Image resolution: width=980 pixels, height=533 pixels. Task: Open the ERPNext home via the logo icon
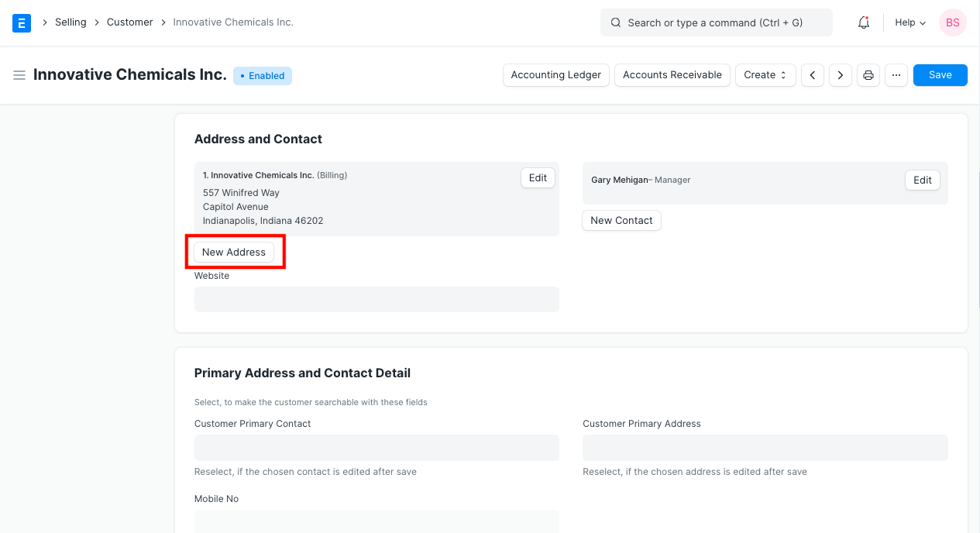21,22
